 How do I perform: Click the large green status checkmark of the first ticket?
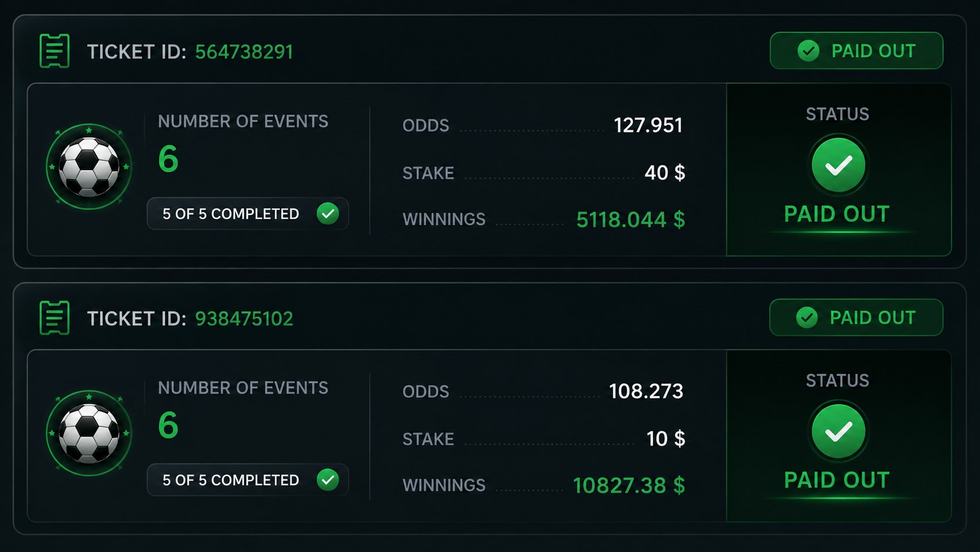pos(838,165)
